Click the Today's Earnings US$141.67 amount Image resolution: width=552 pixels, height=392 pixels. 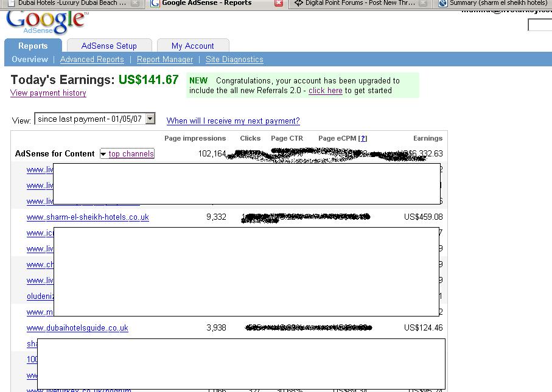[148, 80]
